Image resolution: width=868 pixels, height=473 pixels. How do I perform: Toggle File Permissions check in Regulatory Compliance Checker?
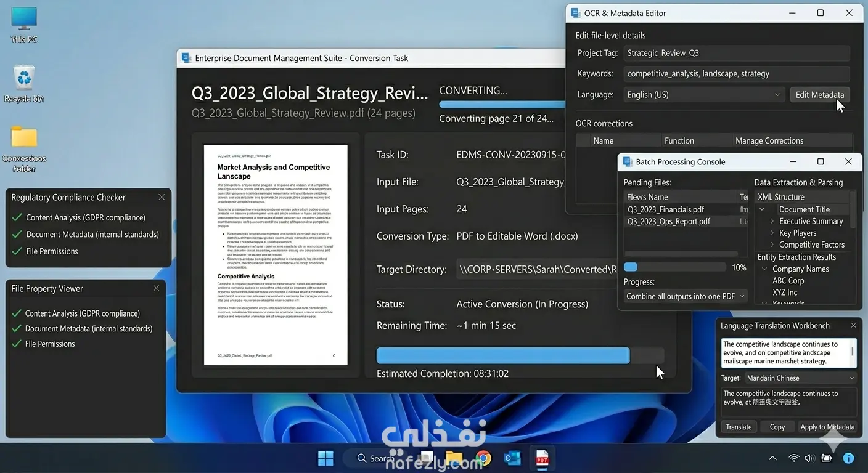pos(17,251)
